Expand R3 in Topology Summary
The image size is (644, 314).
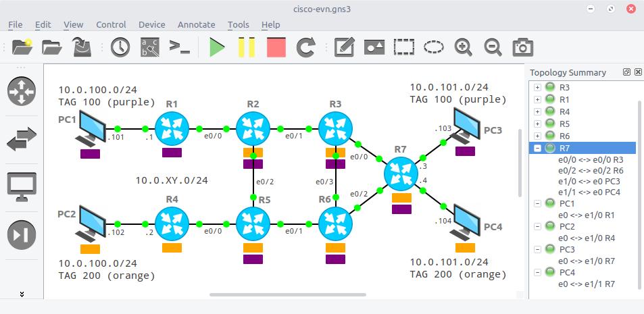pos(537,87)
